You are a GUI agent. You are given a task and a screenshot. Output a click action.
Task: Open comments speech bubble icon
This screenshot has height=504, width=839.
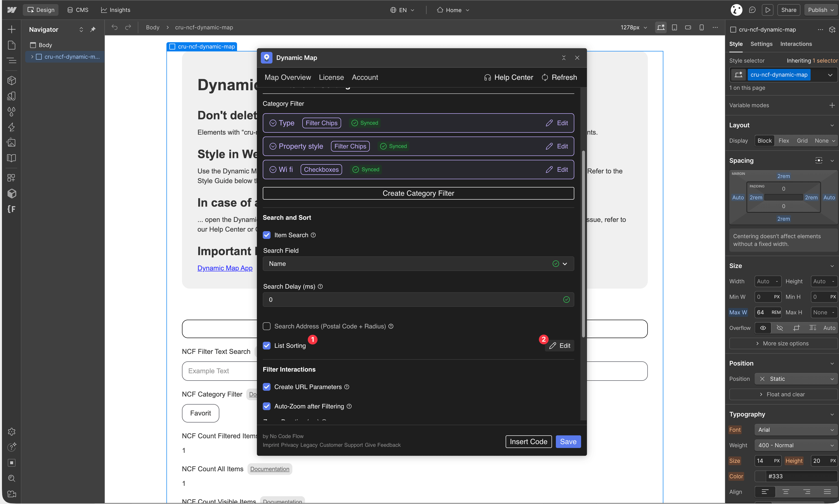tap(752, 10)
